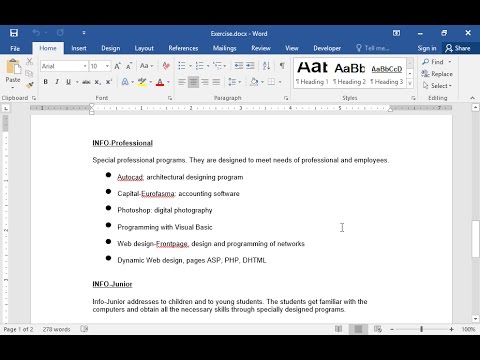Click the Grow Font icon
This screenshot has width=480, height=360.
point(117,66)
